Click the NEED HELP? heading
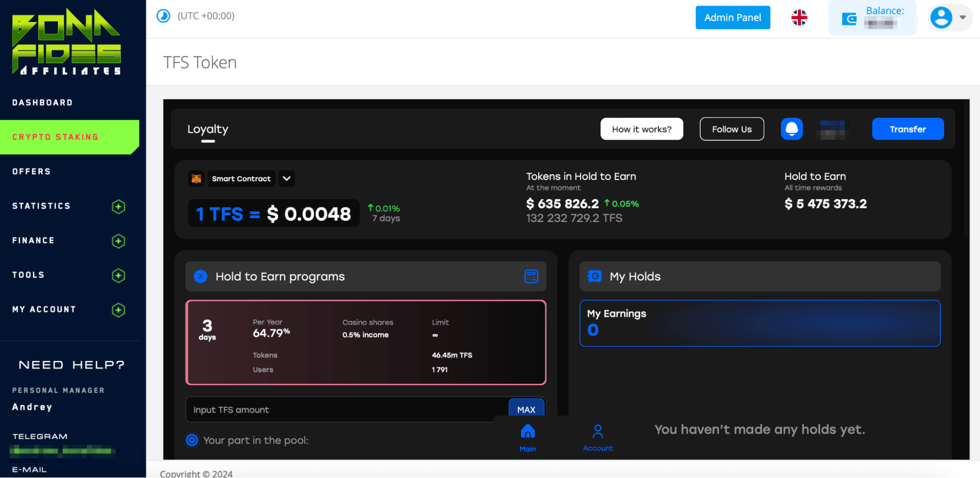 72,365
